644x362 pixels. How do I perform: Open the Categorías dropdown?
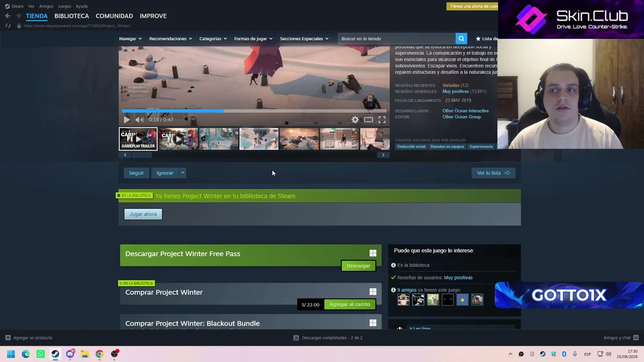point(213,39)
